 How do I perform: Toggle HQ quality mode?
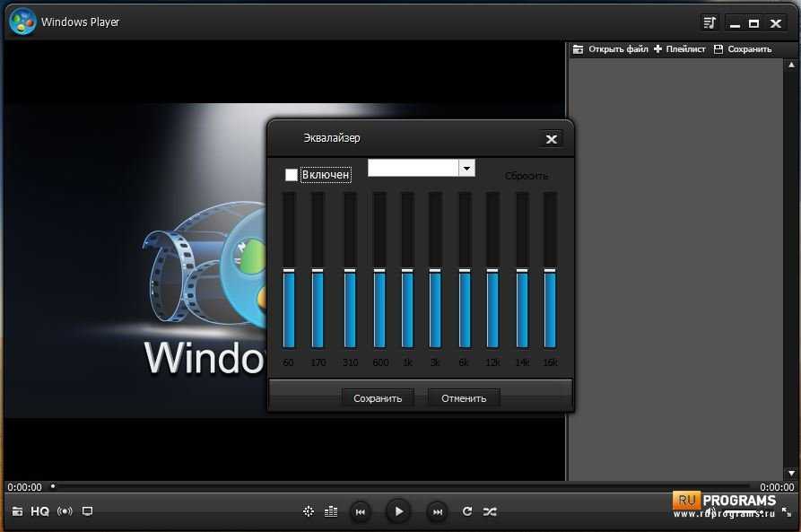(x=39, y=511)
